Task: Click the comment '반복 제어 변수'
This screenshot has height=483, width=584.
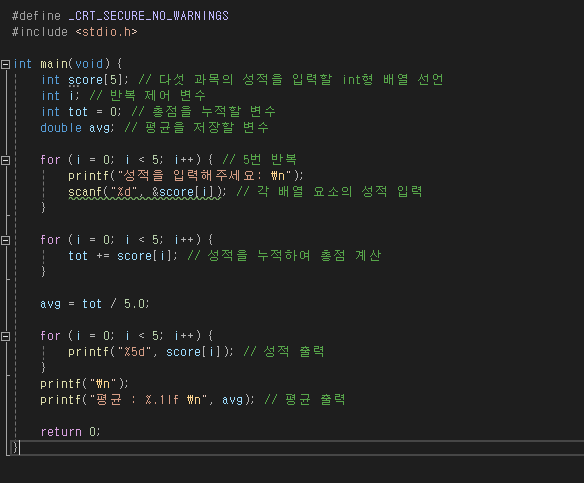Action: coord(147,96)
